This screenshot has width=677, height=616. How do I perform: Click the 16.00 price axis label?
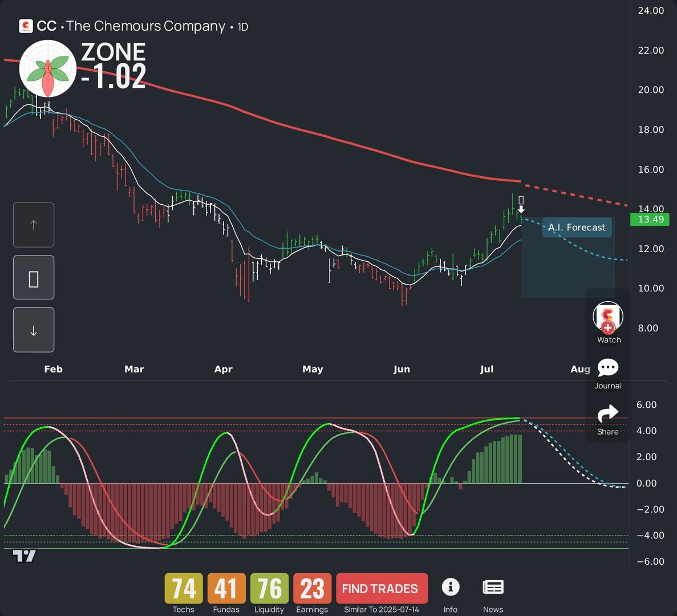coord(651,169)
